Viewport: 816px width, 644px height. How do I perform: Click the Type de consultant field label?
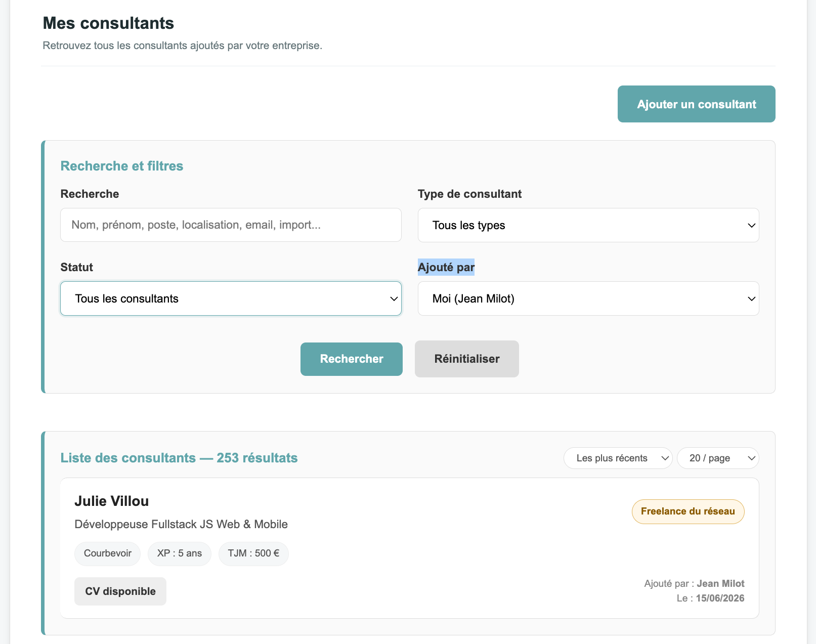[x=469, y=194]
